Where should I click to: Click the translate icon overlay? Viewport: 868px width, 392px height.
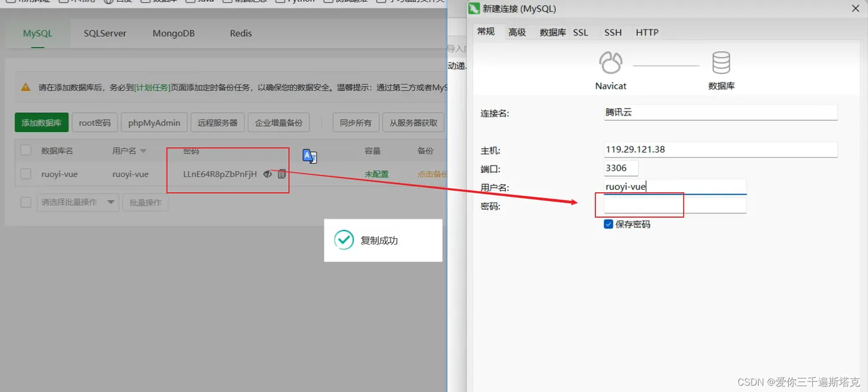tap(310, 156)
